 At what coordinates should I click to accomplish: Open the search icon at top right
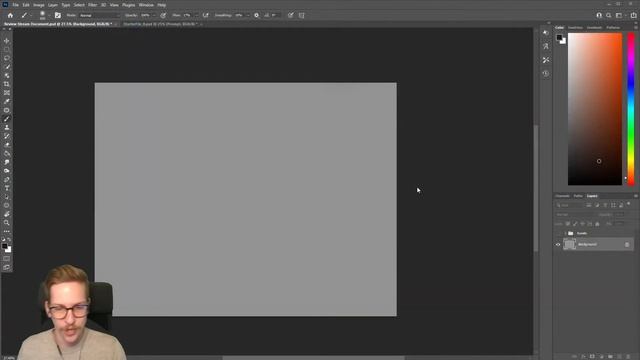coord(609,16)
